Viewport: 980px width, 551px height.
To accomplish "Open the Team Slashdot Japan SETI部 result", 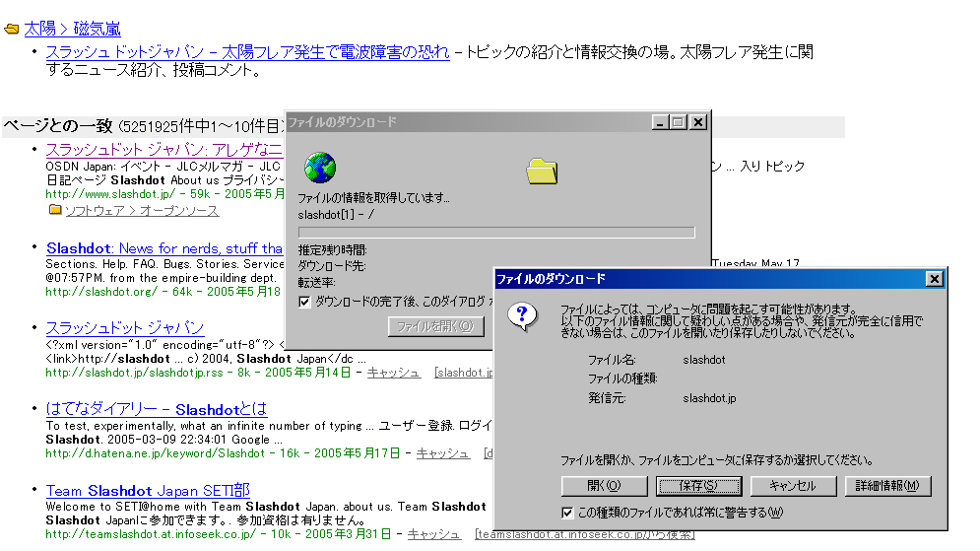I will pyautogui.click(x=148, y=491).
